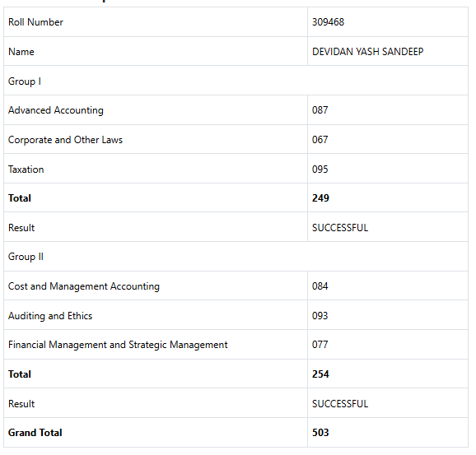Image resolution: width=476 pixels, height=455 pixels.
Task: Select the Taxation marks 095
Action: pyautogui.click(x=320, y=169)
